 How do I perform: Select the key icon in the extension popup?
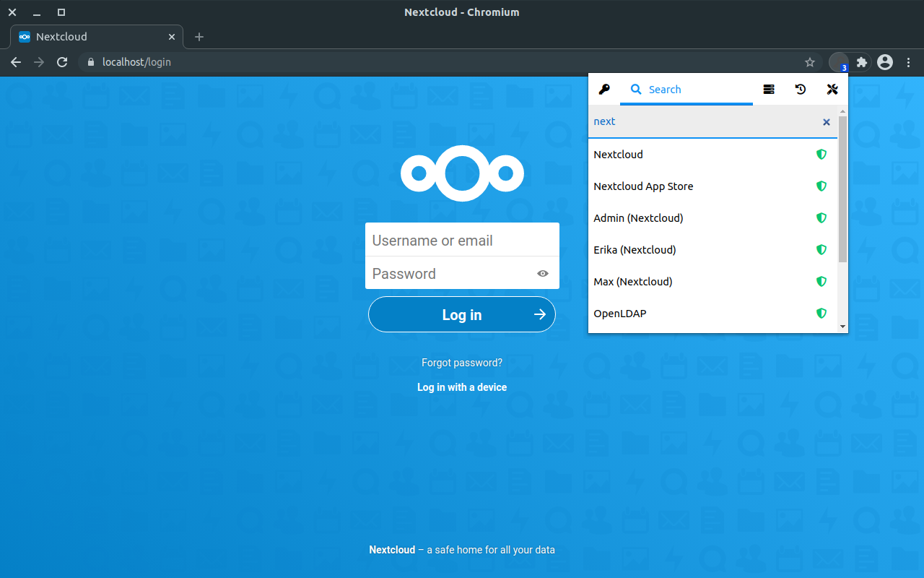(604, 89)
